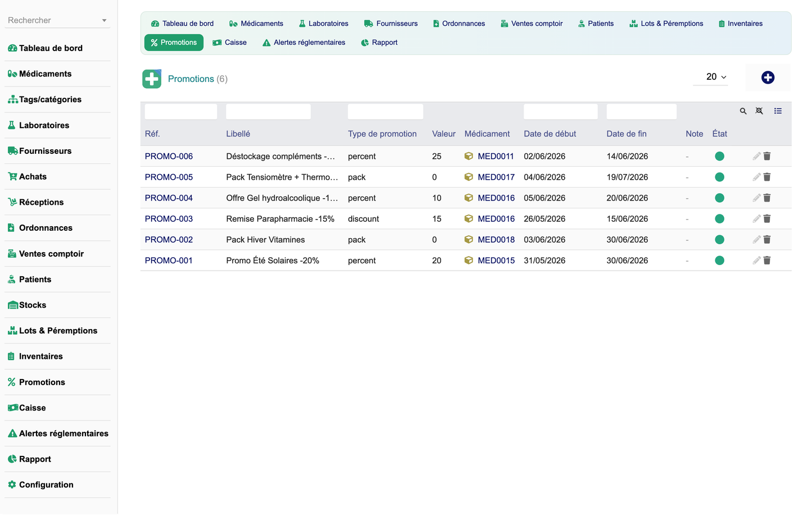Click the blue plus icon to add promotion

point(768,77)
